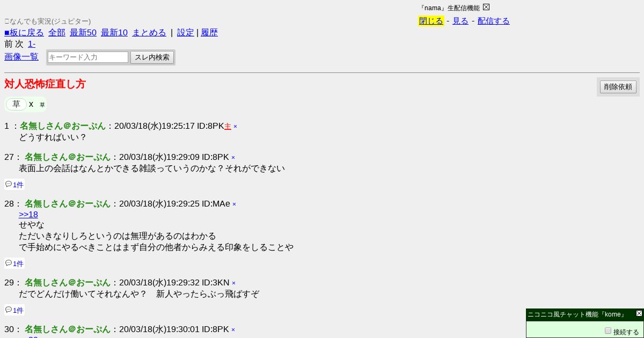Viewport: 644px width, 338px height.
Task: Click the blue × next to post 30
Action: click(233, 330)
